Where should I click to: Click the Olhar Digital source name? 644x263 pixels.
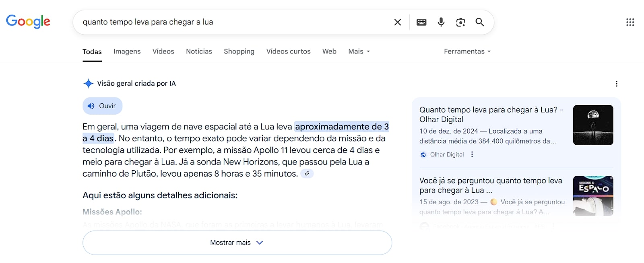447,155
